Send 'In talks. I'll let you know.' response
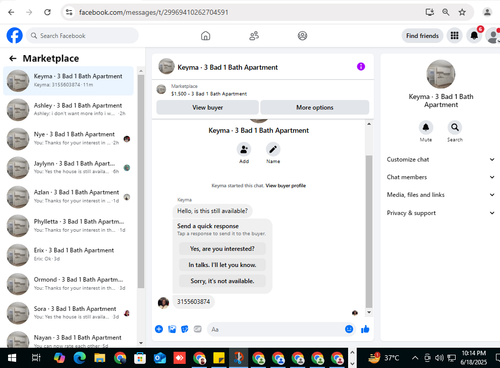The image size is (500, 368). [222, 265]
